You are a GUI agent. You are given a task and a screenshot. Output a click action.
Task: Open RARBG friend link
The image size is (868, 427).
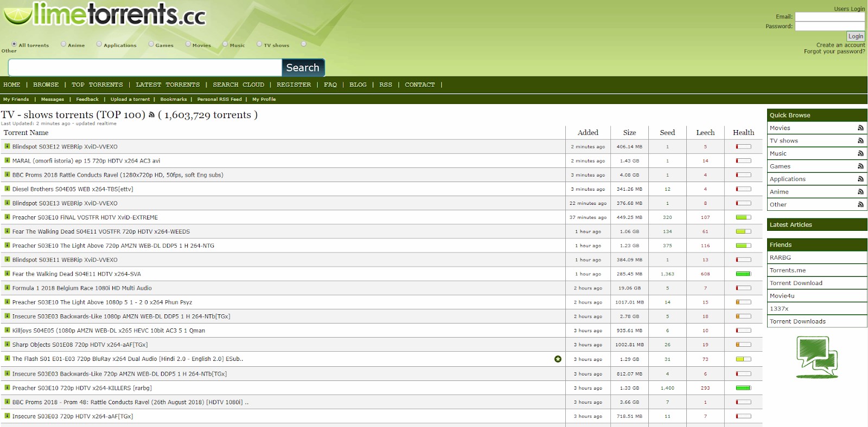click(780, 257)
